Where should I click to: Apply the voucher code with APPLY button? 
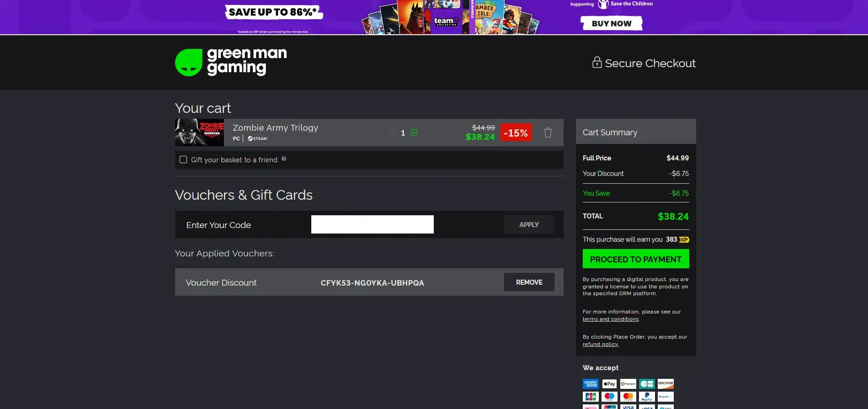(529, 224)
